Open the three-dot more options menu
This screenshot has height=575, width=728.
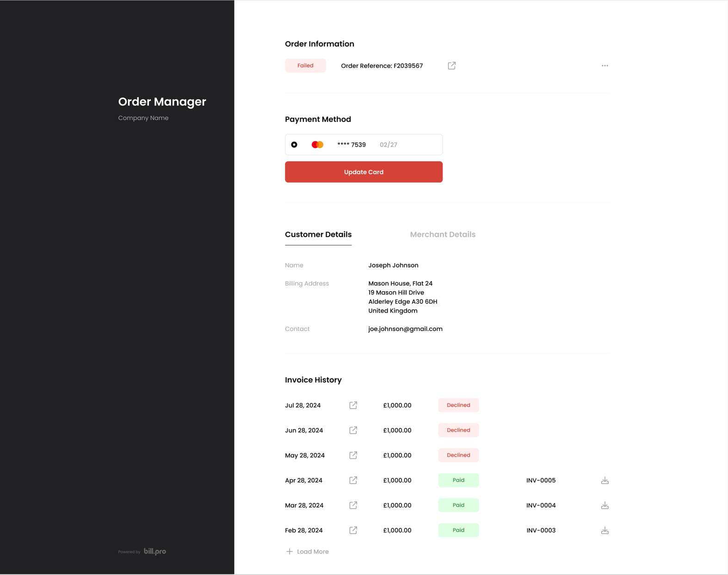tap(605, 66)
